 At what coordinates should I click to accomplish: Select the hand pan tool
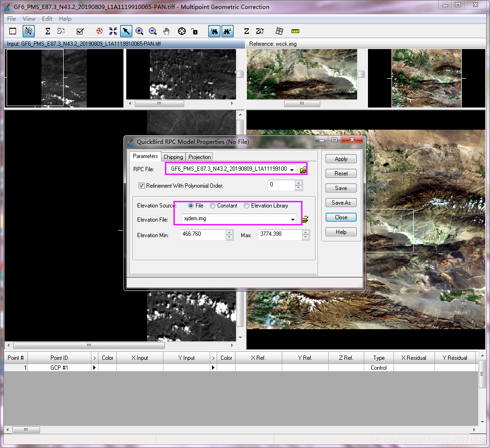click(x=166, y=31)
